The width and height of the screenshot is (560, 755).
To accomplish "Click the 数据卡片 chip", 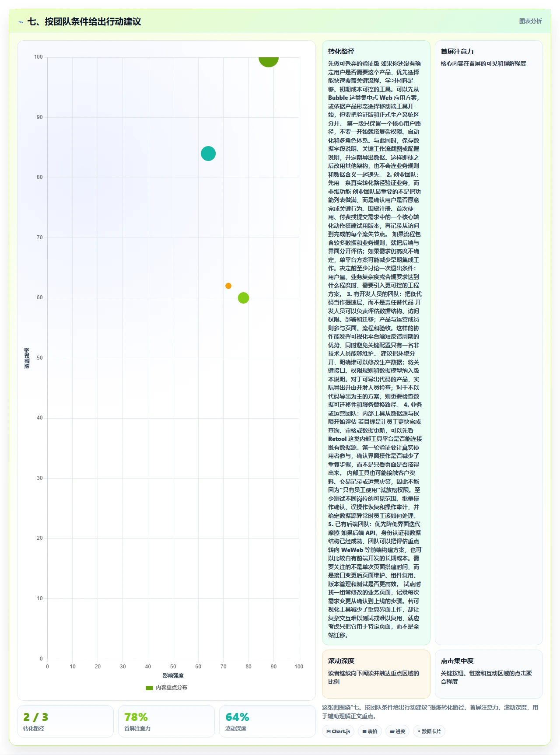I will click(x=429, y=731).
